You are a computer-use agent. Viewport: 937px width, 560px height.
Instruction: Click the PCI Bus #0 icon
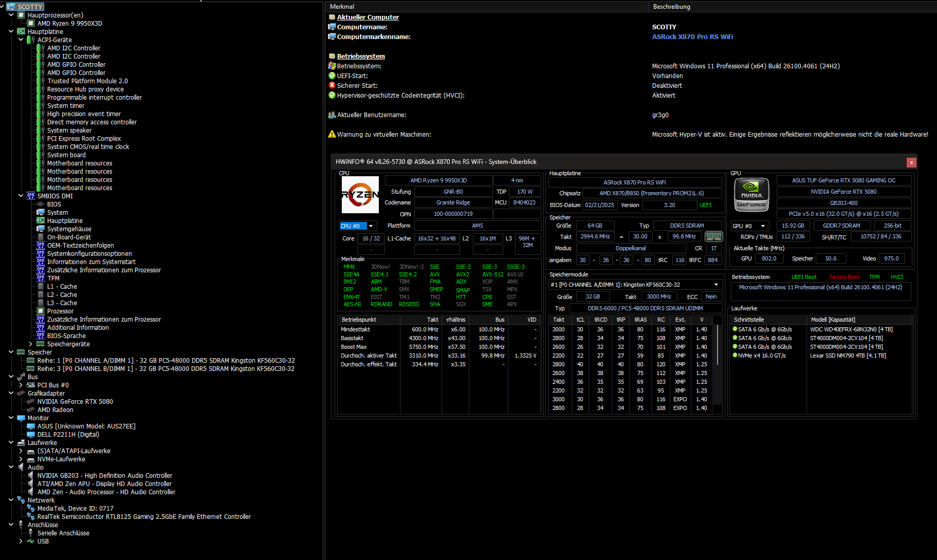pos(31,385)
